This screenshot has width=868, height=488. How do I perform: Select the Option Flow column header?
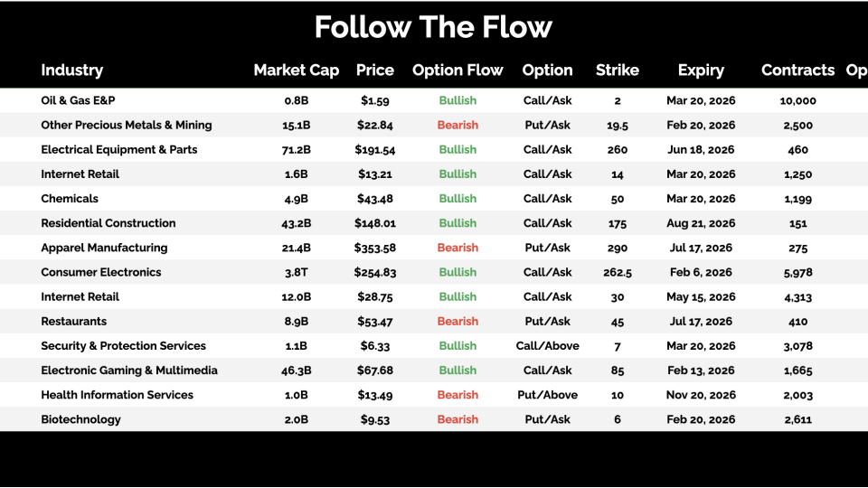coord(458,70)
